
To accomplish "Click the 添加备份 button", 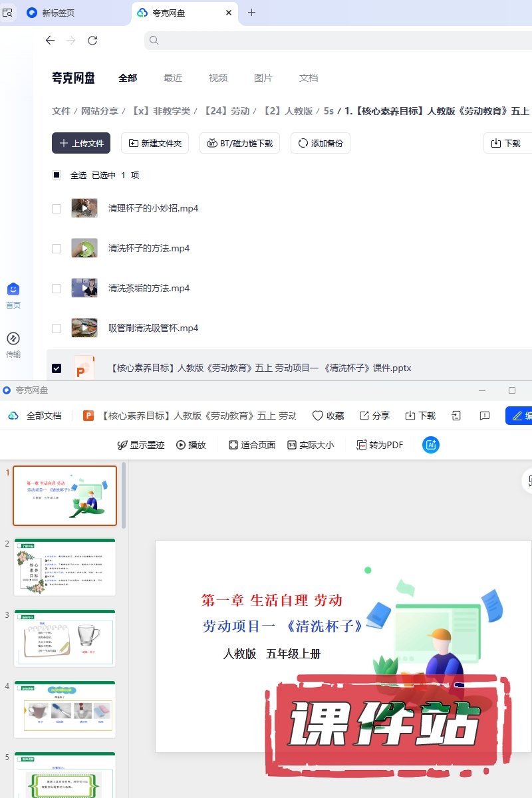I will click(x=321, y=143).
